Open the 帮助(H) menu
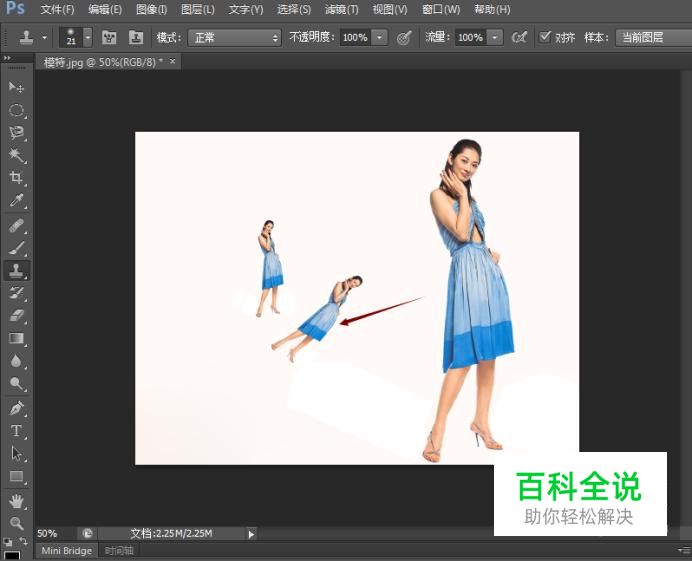This screenshot has width=692, height=561. [x=492, y=9]
